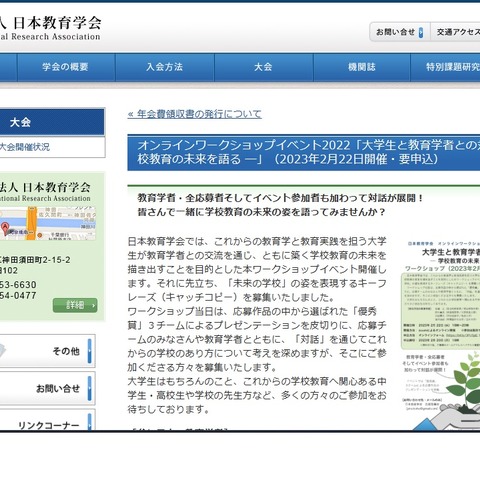
Task: Open the 学会の概要 menu item
Action: click(x=66, y=67)
